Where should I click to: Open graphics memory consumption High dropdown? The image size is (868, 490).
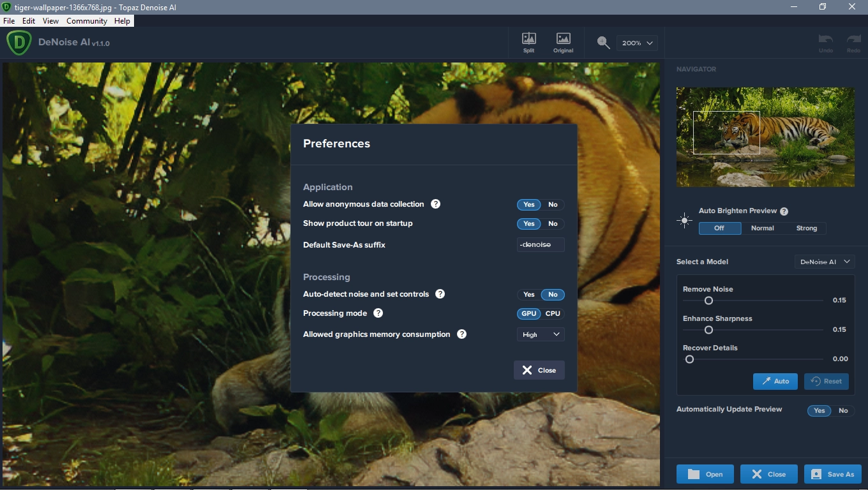pyautogui.click(x=541, y=334)
